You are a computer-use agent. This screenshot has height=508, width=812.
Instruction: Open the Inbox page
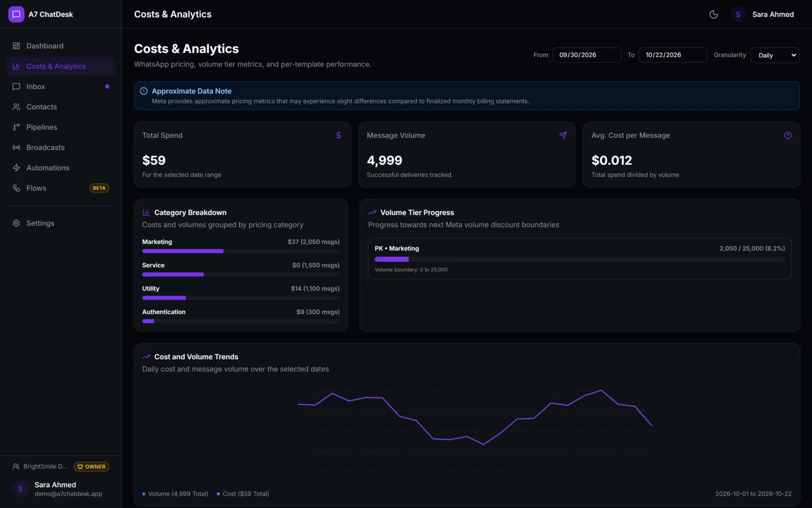(x=61, y=86)
